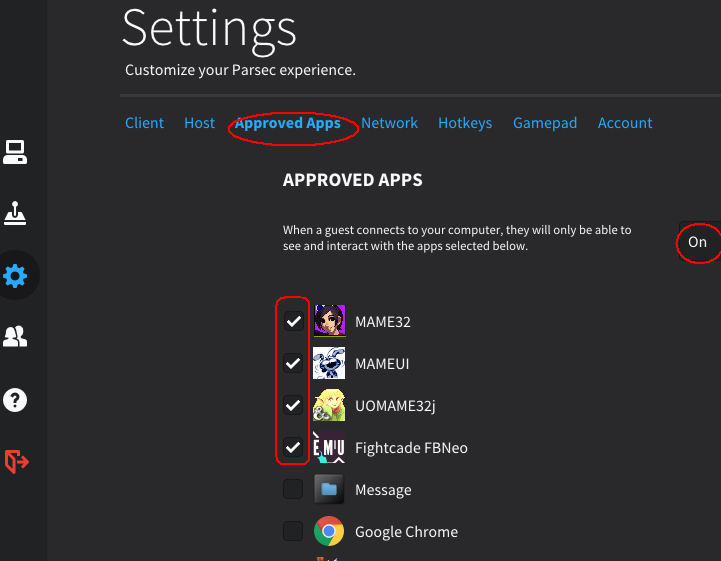Click the Message app name
721x561 pixels.
tap(383, 490)
